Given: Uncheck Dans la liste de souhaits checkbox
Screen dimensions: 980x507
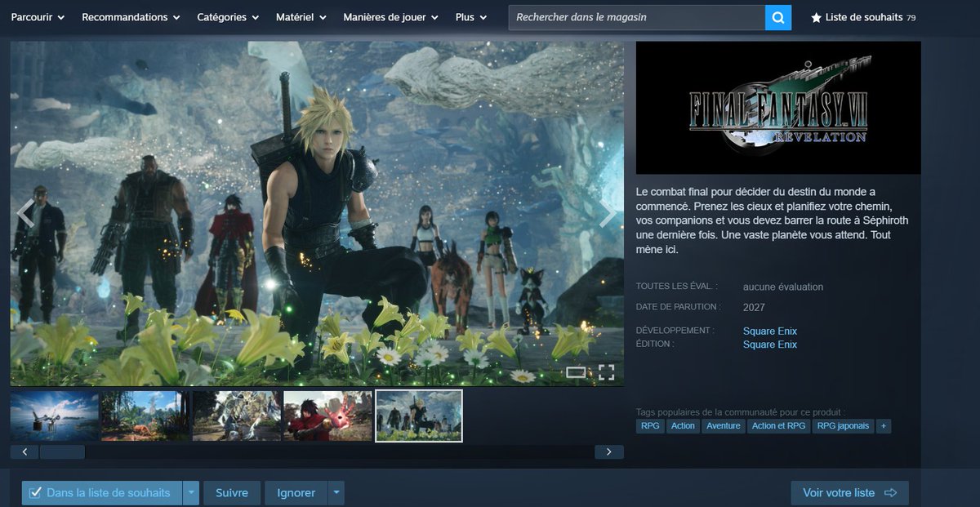Looking at the screenshot, I should pos(35,493).
